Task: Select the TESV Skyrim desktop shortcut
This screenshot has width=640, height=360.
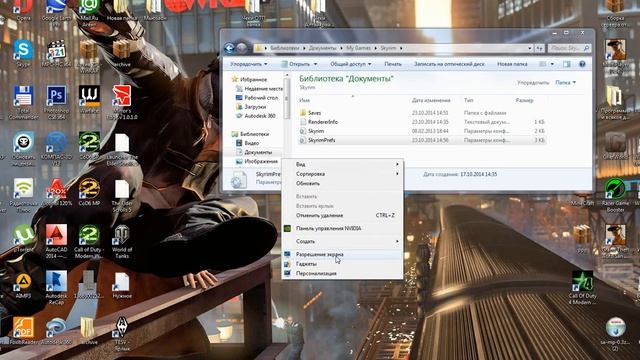Action: tap(122, 334)
